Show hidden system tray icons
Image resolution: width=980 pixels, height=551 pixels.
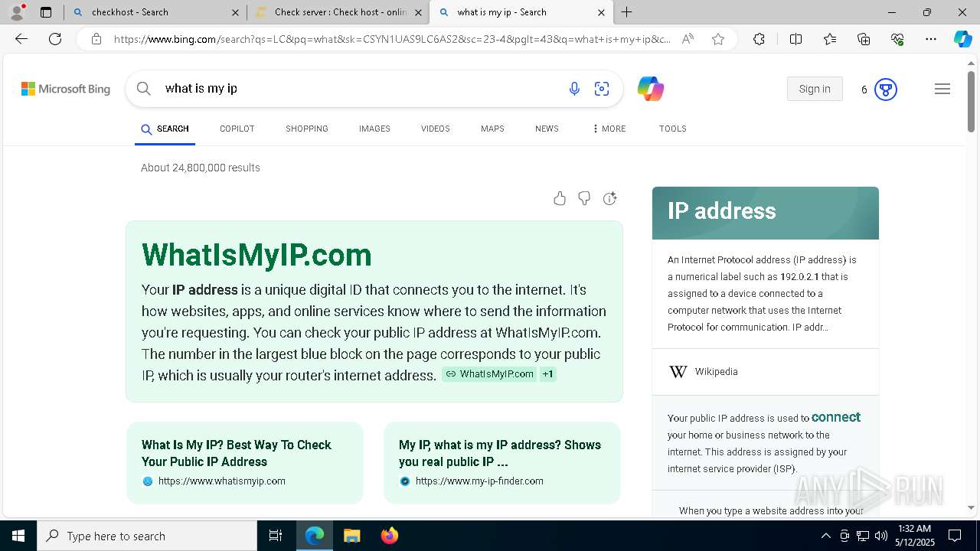825,536
